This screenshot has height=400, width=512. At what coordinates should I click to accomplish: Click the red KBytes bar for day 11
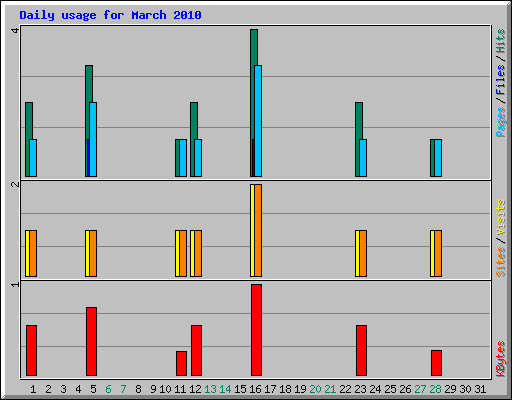(x=181, y=363)
